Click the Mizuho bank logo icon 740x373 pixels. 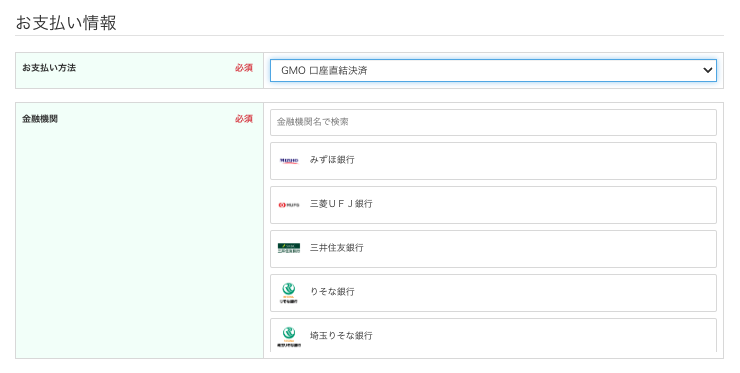[289, 161]
